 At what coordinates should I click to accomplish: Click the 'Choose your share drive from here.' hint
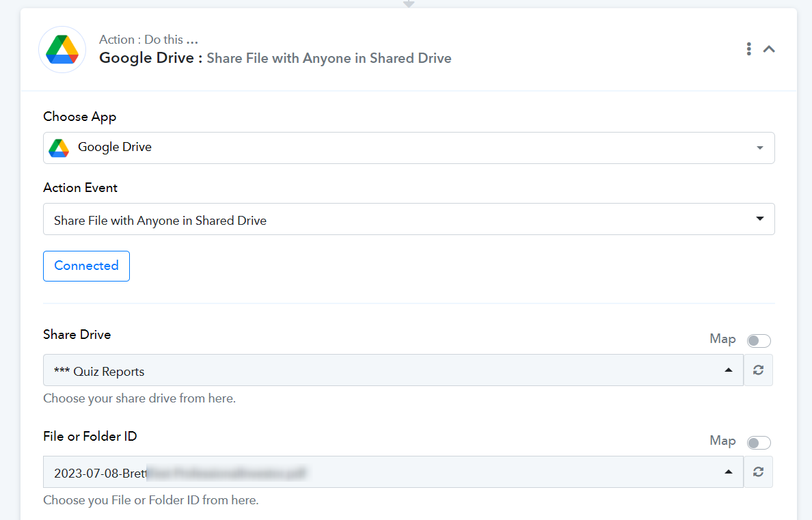click(x=139, y=398)
